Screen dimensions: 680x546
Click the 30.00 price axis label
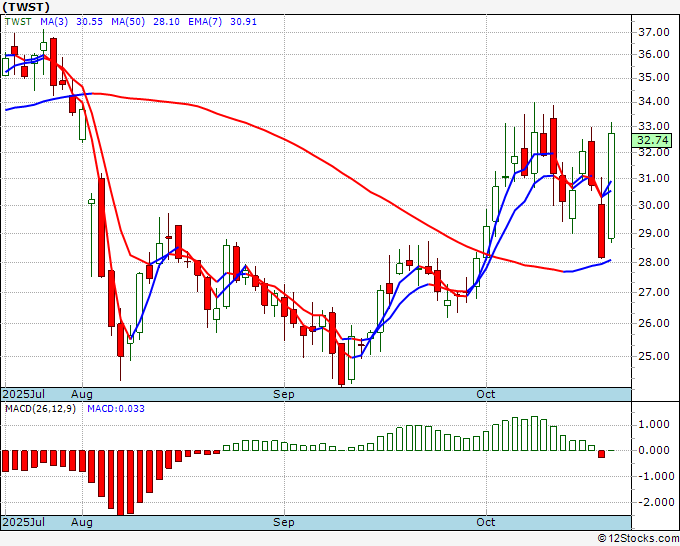pos(654,205)
